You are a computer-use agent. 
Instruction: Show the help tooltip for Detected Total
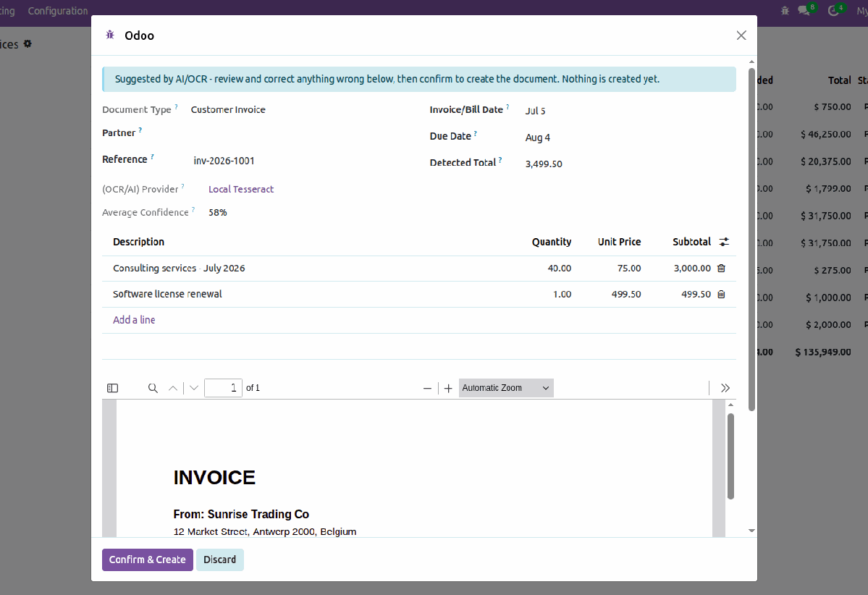500,160
